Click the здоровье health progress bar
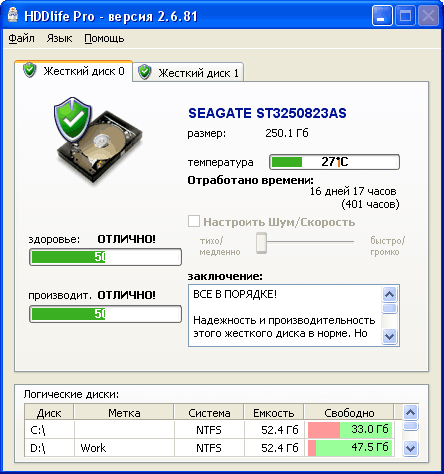This screenshot has height=474, width=444. click(105, 257)
